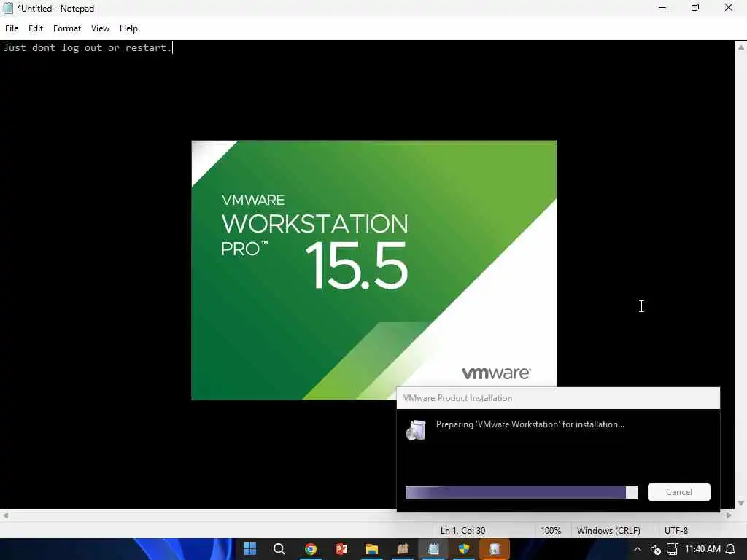Click text 'Just dont log out or restart.'
Image resolution: width=747 pixels, height=560 pixels.
tap(88, 47)
